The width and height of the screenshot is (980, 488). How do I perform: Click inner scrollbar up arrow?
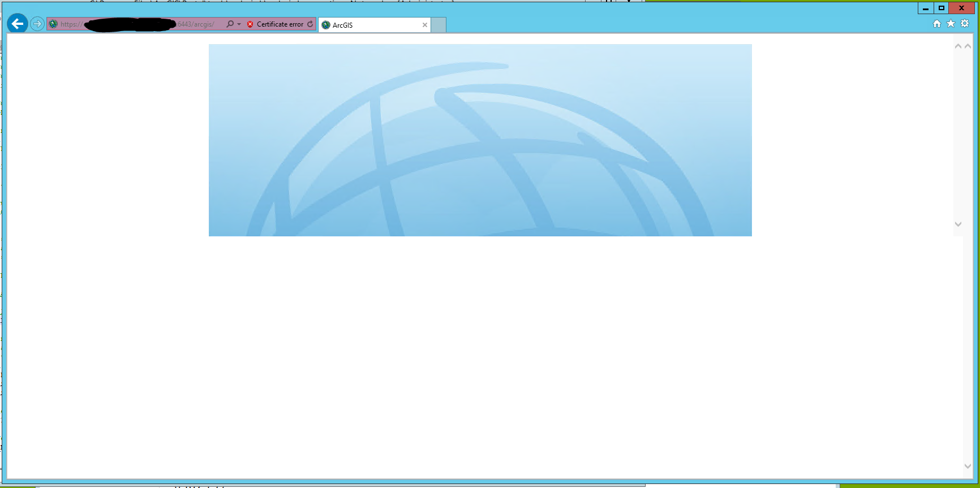958,46
